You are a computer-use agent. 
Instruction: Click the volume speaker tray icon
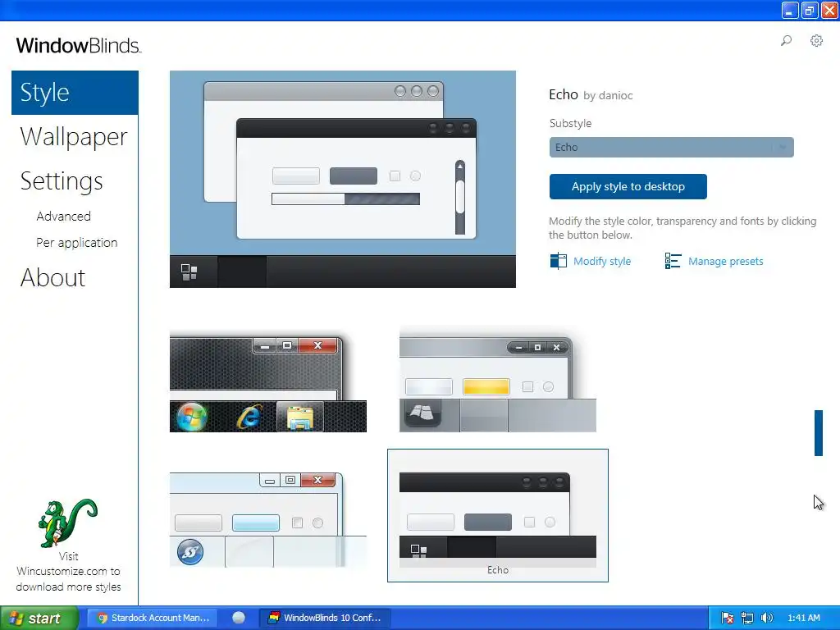click(767, 619)
